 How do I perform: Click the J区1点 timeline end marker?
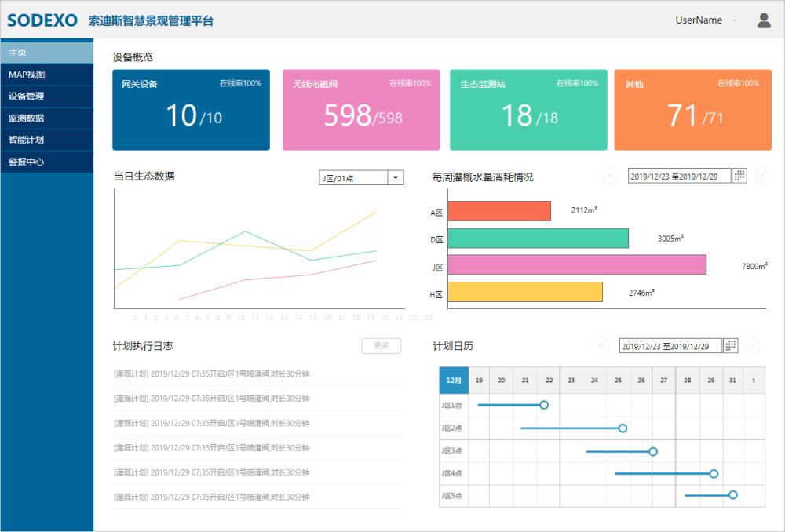(544, 405)
